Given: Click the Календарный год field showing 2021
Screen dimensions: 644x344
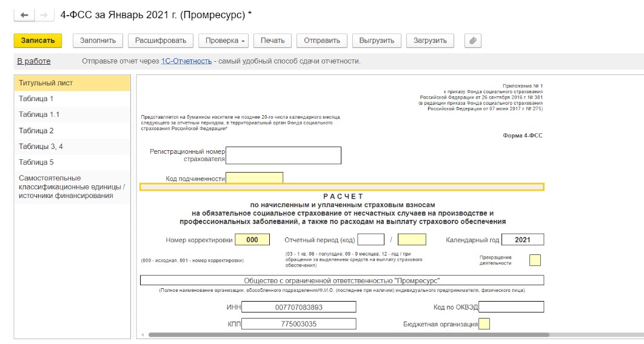Looking at the screenshot, I should 523,240.
